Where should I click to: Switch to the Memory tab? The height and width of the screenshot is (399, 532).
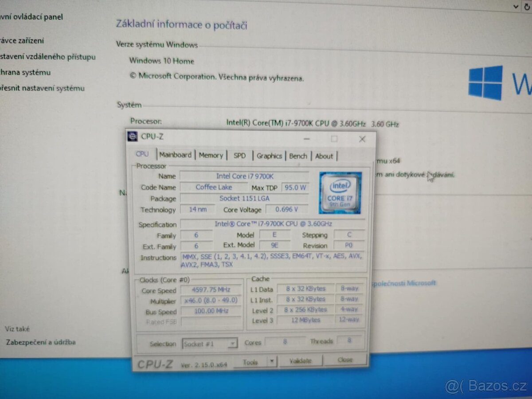click(x=211, y=155)
